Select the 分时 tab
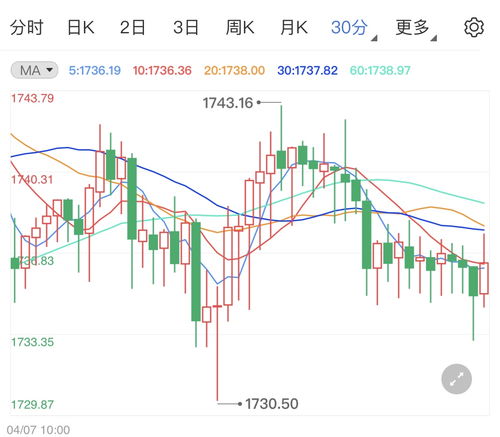 click(27, 27)
